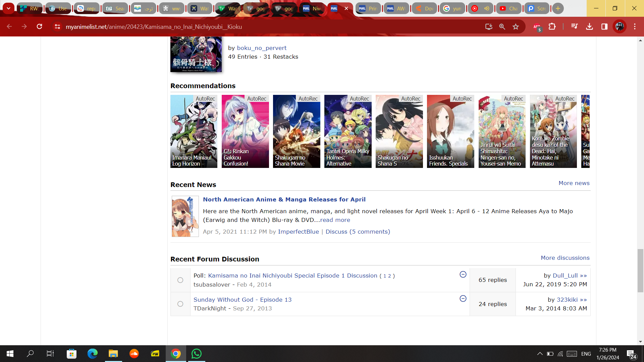Show hidden system tray icons

[540, 354]
